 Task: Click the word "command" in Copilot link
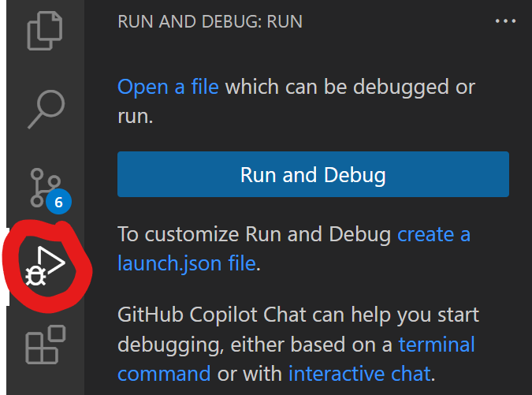coord(164,372)
